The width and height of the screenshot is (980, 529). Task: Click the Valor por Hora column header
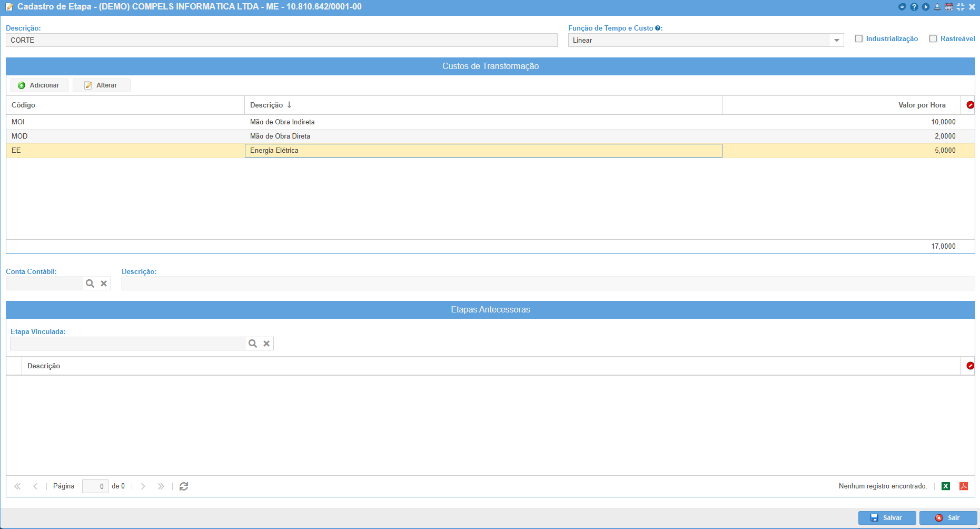(x=842, y=105)
